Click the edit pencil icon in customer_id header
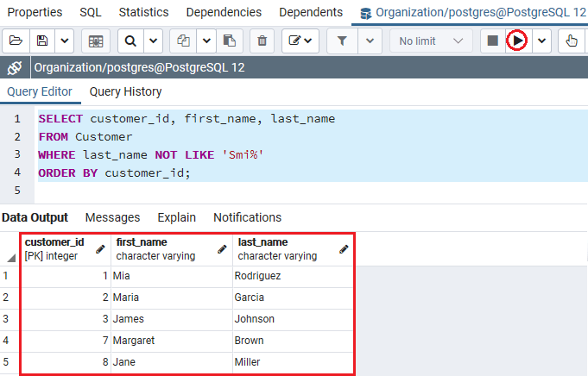This screenshot has width=588, height=376. pyautogui.click(x=100, y=249)
